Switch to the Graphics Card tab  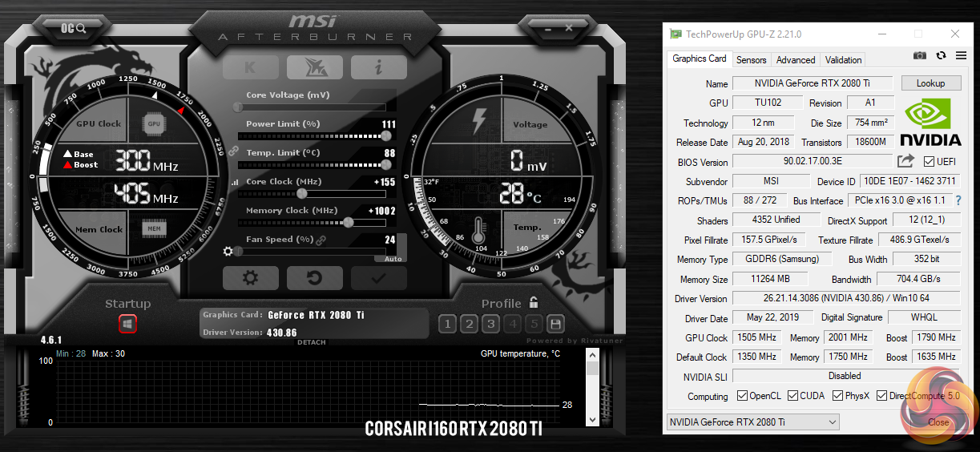click(x=700, y=59)
